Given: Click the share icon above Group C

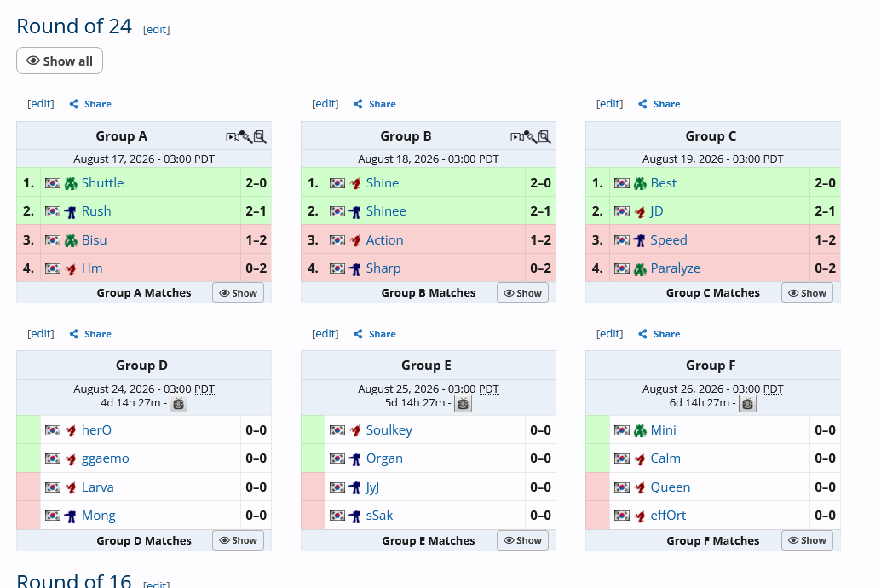Looking at the screenshot, I should coord(642,104).
